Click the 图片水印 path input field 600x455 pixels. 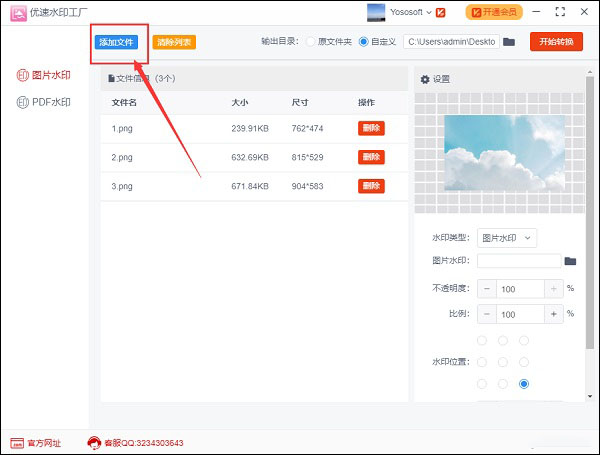click(x=519, y=261)
